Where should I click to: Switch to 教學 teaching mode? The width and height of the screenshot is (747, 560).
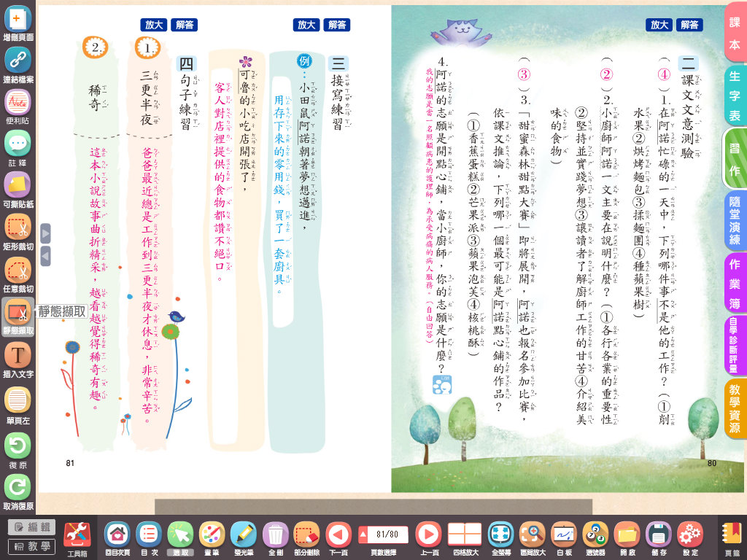(32, 546)
